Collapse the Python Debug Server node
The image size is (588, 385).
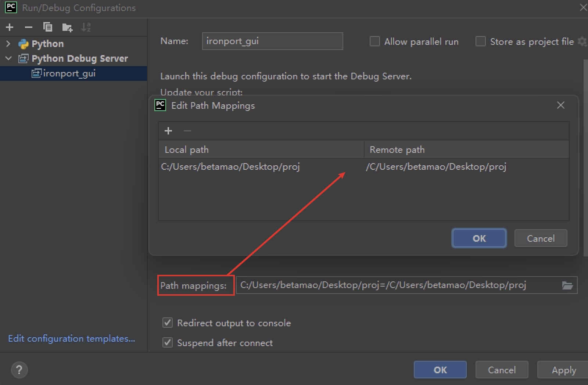click(x=8, y=58)
